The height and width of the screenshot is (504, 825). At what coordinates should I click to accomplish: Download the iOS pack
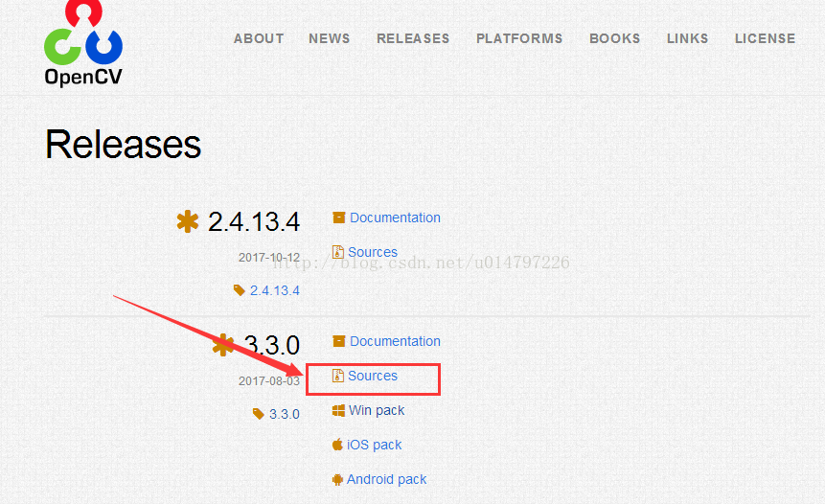click(374, 445)
